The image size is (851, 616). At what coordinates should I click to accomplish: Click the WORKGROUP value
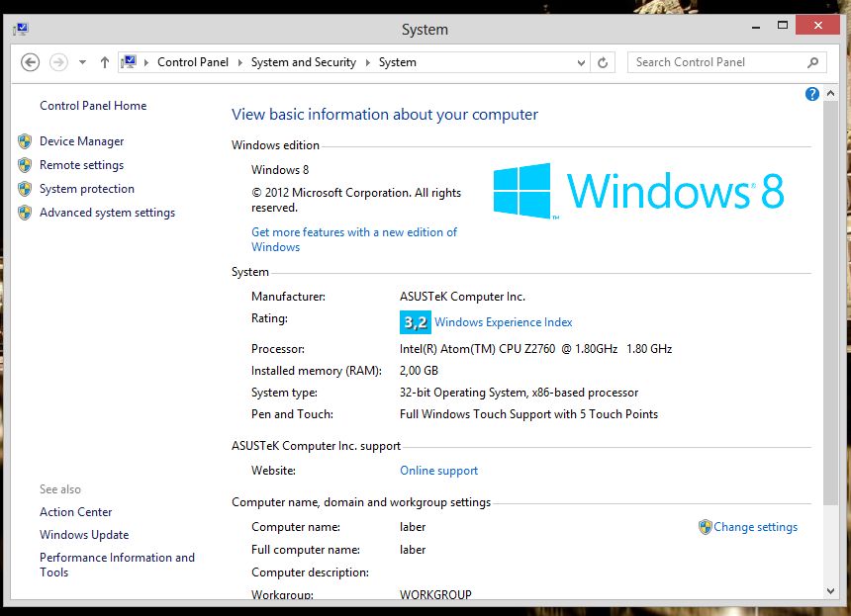[435, 594]
